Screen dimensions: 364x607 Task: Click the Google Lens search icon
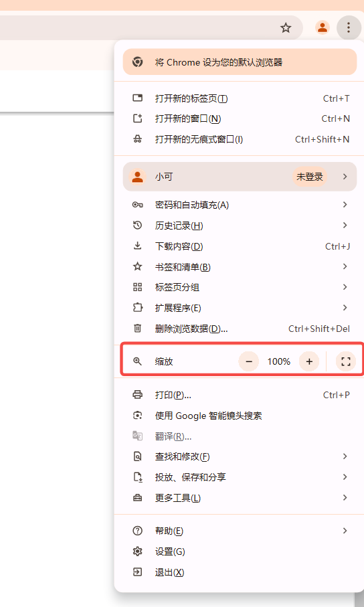137,416
